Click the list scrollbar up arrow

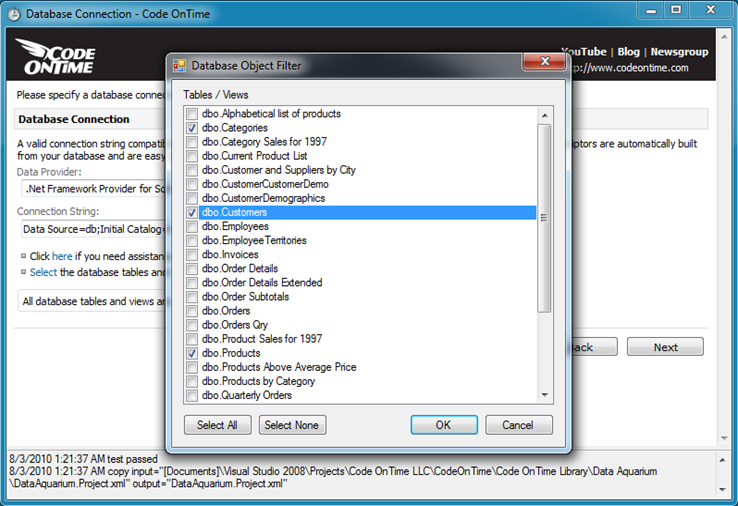[x=545, y=115]
